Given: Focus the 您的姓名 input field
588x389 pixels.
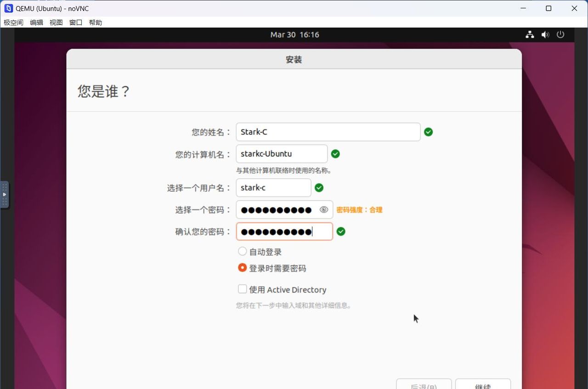Looking at the screenshot, I should 328,132.
